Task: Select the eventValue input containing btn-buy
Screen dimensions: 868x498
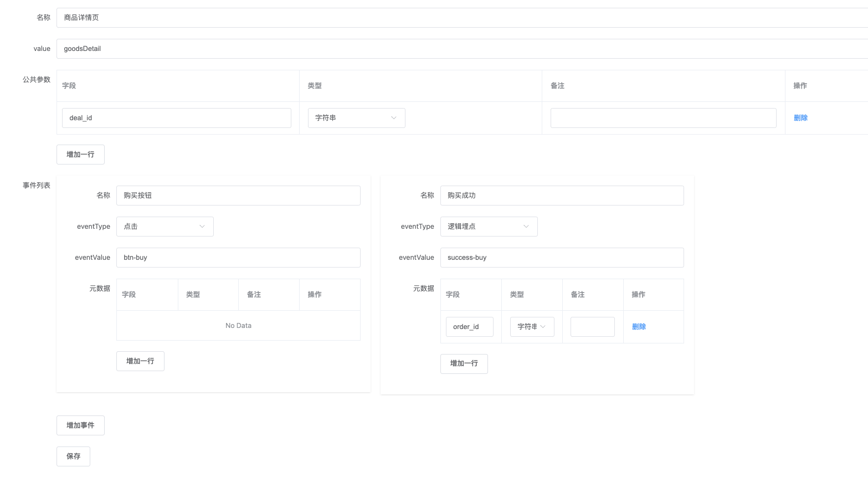Action: (x=238, y=257)
